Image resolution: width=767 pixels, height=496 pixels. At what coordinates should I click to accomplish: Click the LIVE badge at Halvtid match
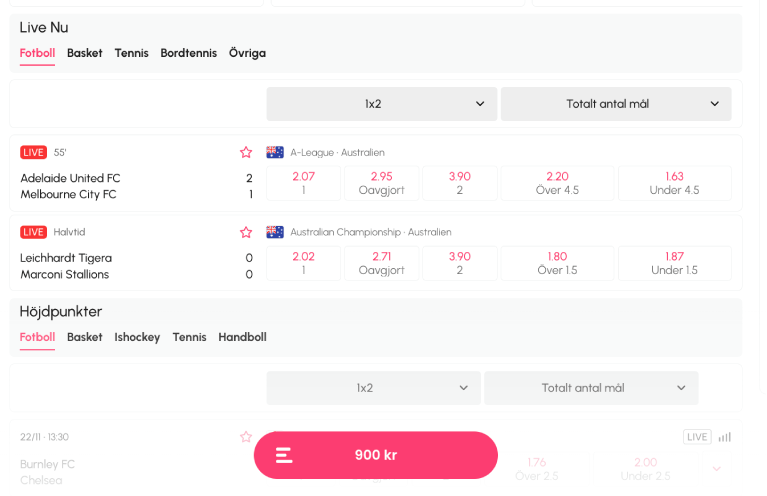(33, 232)
